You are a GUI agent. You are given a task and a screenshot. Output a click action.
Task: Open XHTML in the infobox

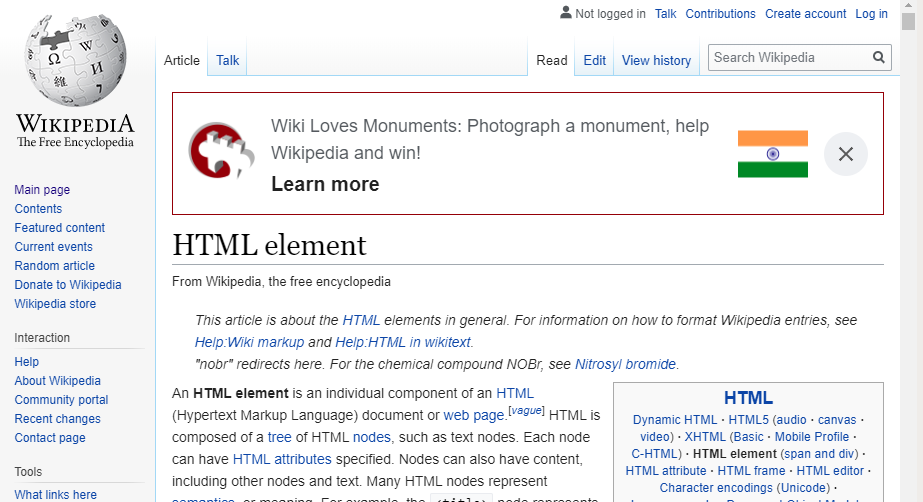pos(705,437)
